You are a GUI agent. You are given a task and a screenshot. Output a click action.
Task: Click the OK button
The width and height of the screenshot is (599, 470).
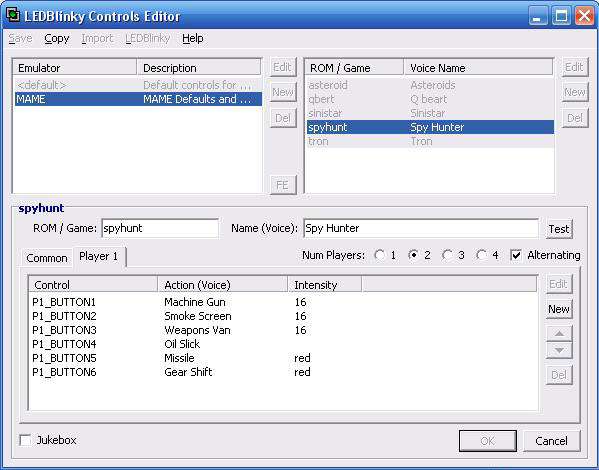487,441
